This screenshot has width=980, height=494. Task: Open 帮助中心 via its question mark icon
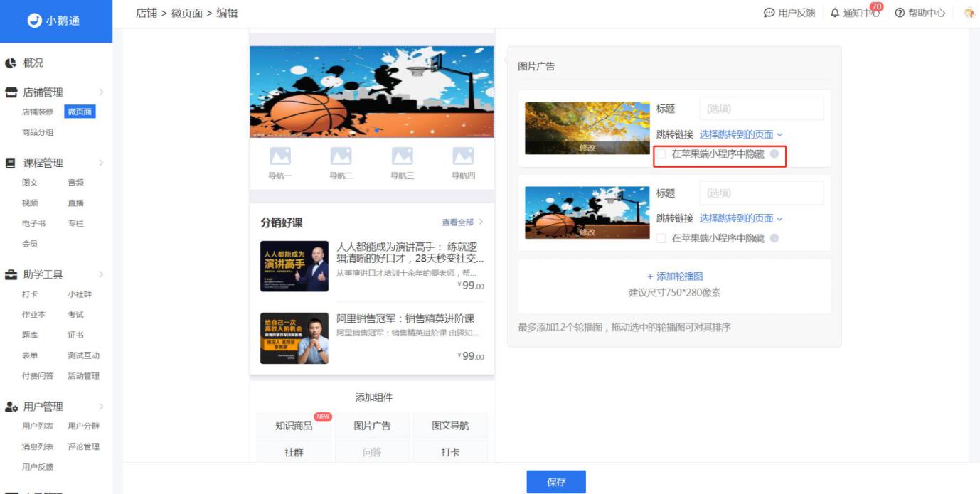point(900,13)
